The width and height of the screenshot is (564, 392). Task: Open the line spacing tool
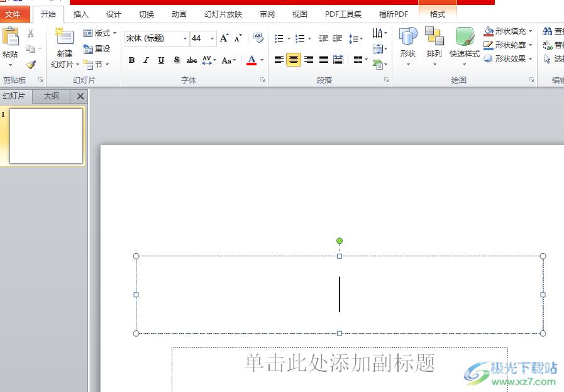355,38
